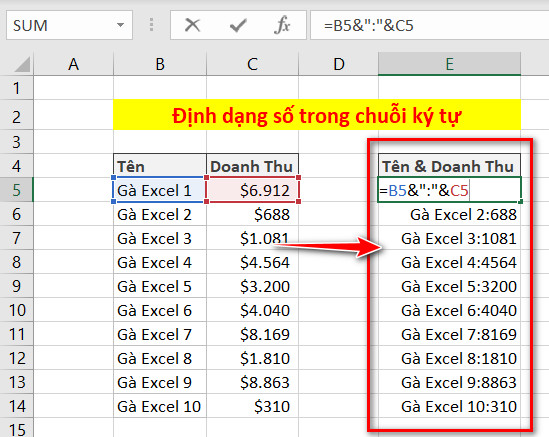Select row 13 header

pos(16,382)
